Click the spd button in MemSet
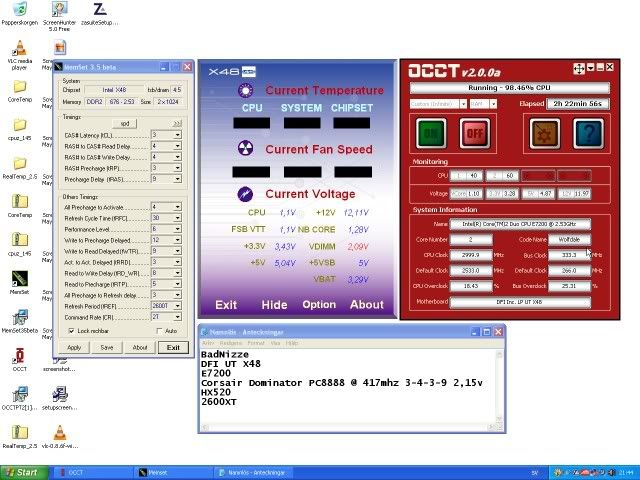This screenshot has width=640, height=480. click(x=125, y=123)
